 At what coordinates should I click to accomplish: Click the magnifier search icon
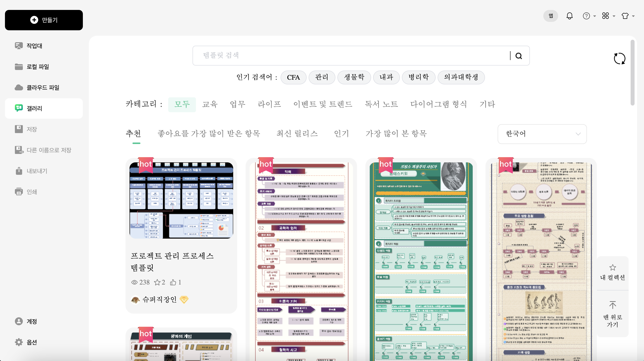point(519,56)
